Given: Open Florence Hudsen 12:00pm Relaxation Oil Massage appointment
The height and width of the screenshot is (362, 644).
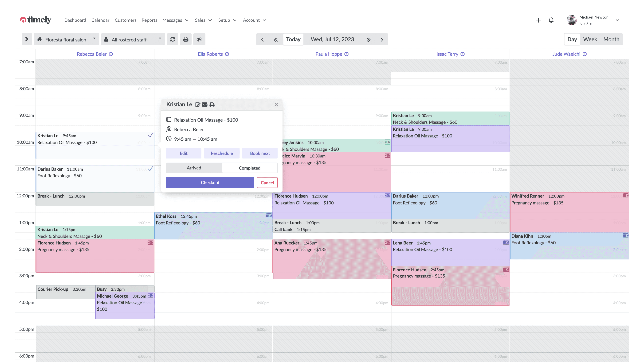Looking at the screenshot, I should tap(332, 206).
